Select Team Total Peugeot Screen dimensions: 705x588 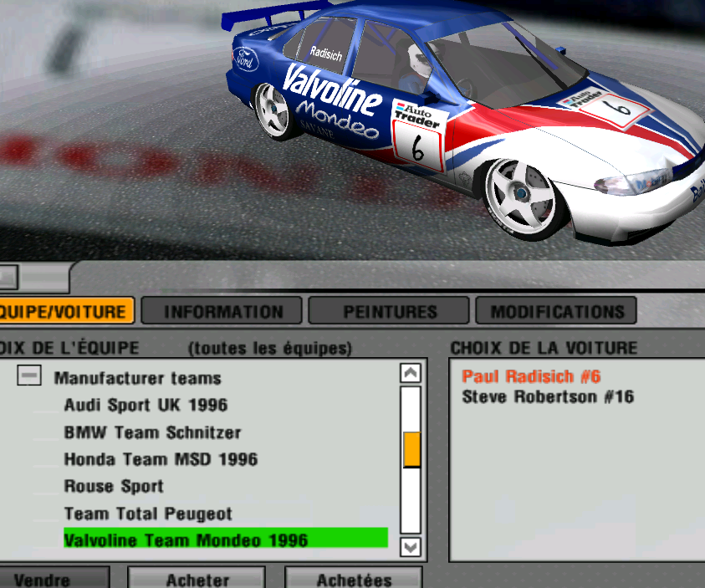(148, 514)
